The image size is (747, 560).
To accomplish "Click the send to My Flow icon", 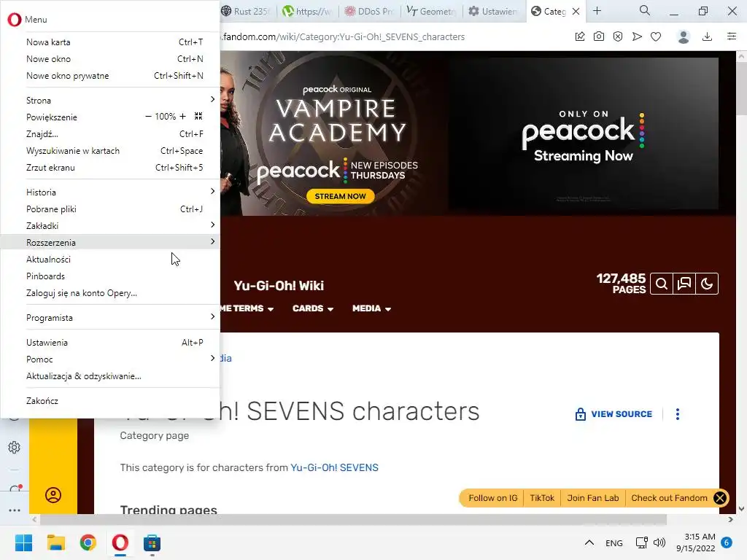I will pos(637,36).
